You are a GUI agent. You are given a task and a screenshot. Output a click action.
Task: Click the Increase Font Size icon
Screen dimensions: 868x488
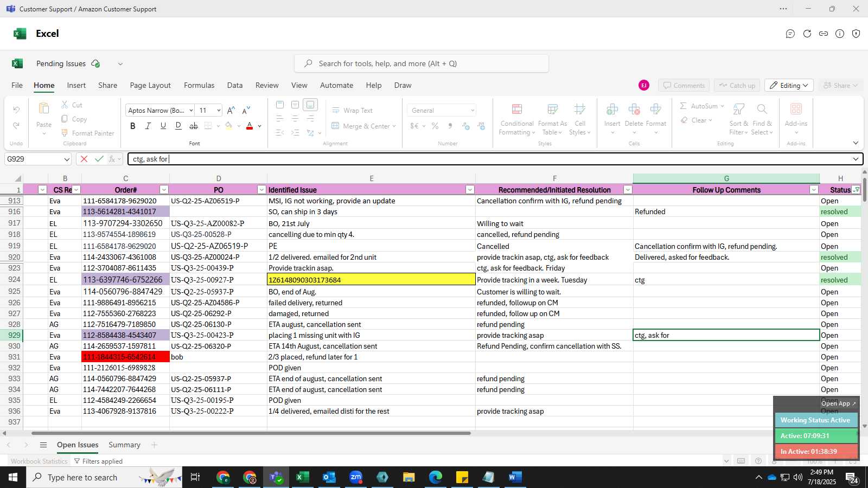231,110
